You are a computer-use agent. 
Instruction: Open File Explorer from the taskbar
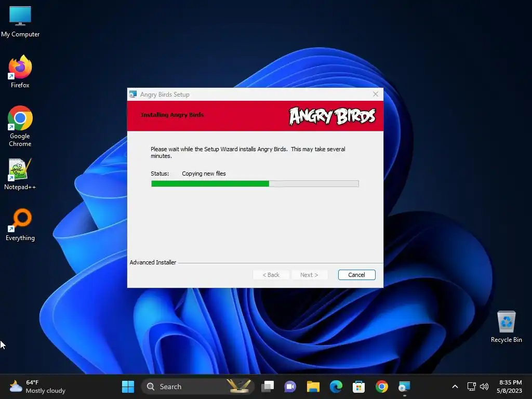(313, 387)
